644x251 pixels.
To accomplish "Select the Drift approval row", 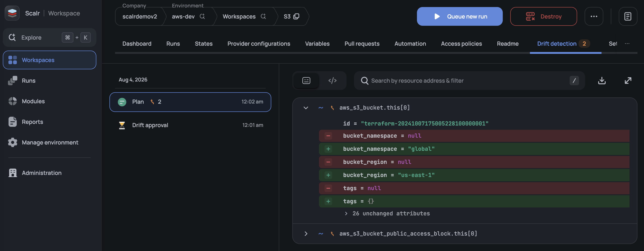I will point(190,125).
